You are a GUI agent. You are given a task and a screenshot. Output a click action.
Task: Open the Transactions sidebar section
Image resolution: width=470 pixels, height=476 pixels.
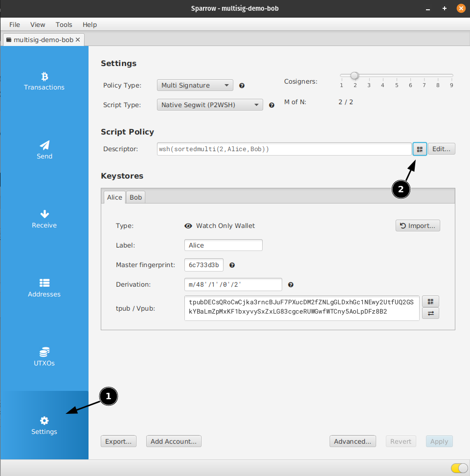(45, 81)
